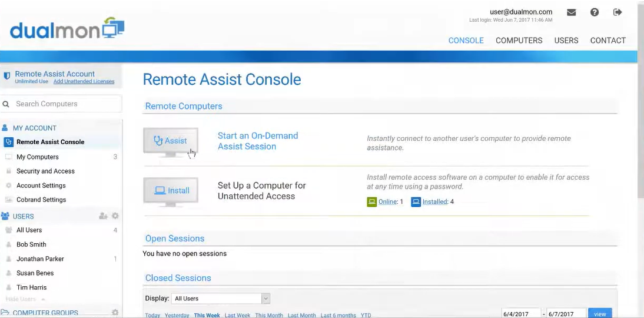Viewport: 644px width, 318px height.
Task: Click the logout arrow icon
Action: [618, 12]
